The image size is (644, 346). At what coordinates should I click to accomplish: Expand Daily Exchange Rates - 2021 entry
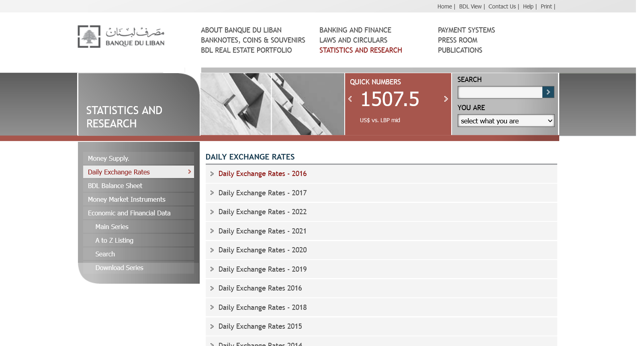point(262,231)
